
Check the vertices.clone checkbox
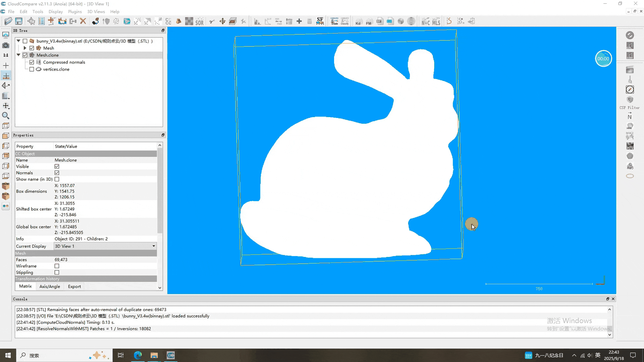click(x=32, y=69)
